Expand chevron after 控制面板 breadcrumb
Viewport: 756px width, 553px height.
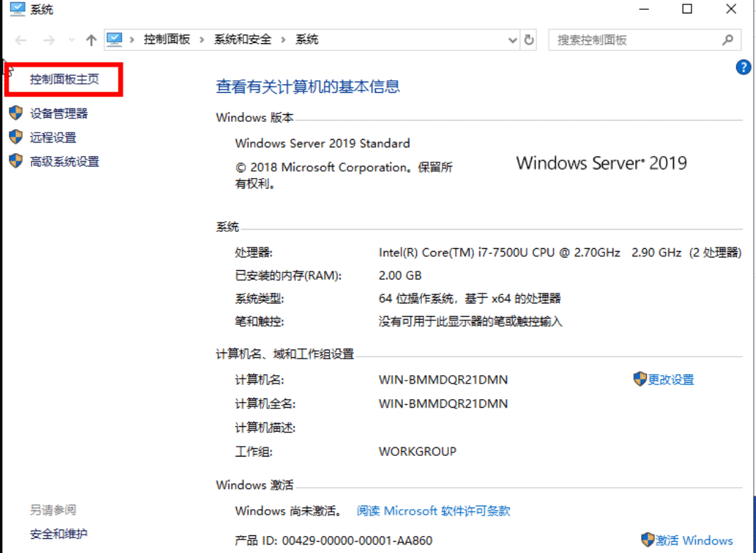pos(202,40)
